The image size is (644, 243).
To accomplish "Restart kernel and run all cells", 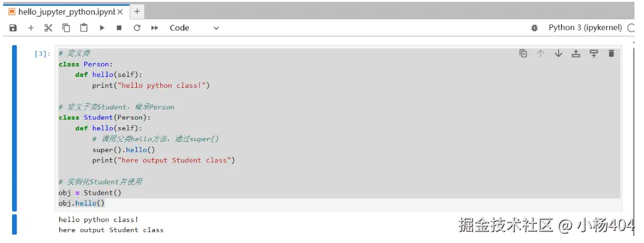I will coord(154,28).
